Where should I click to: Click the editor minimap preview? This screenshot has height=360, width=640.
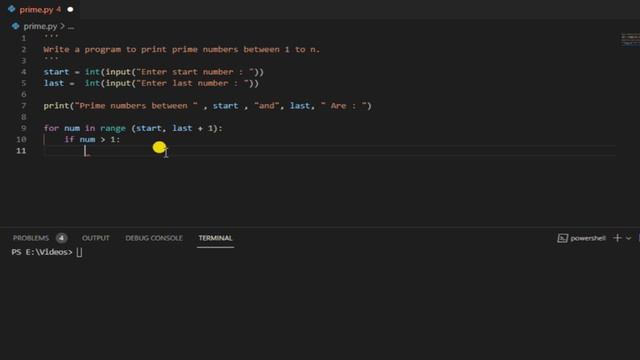[630, 40]
